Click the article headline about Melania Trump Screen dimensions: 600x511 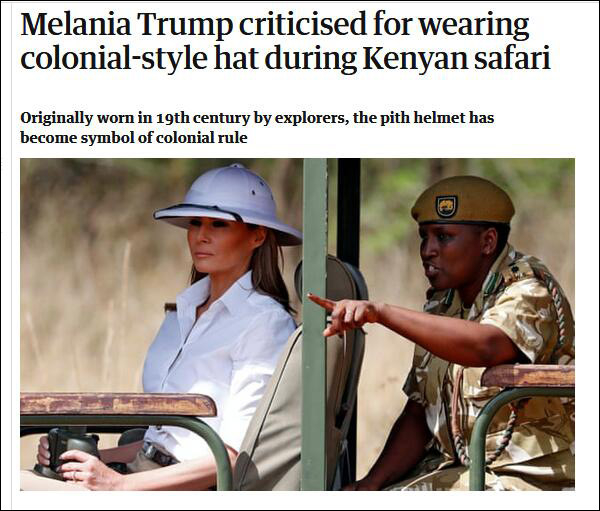pyautogui.click(x=285, y=41)
